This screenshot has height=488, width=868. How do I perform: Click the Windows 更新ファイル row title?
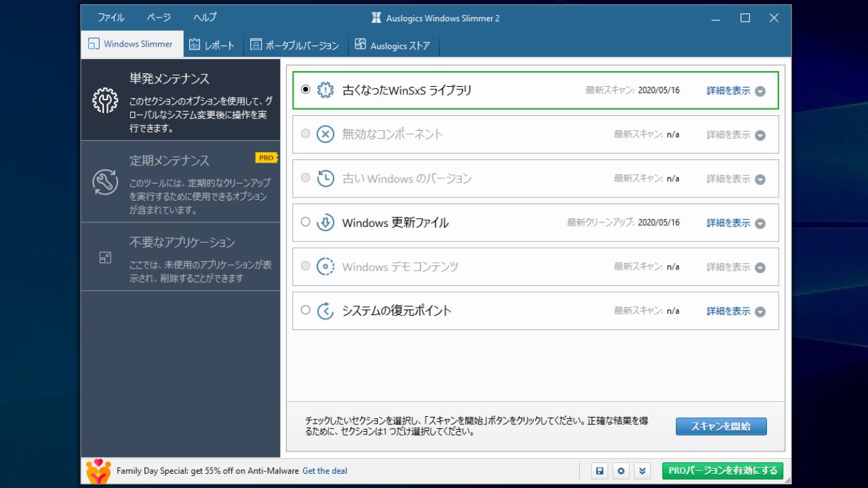[395, 222]
